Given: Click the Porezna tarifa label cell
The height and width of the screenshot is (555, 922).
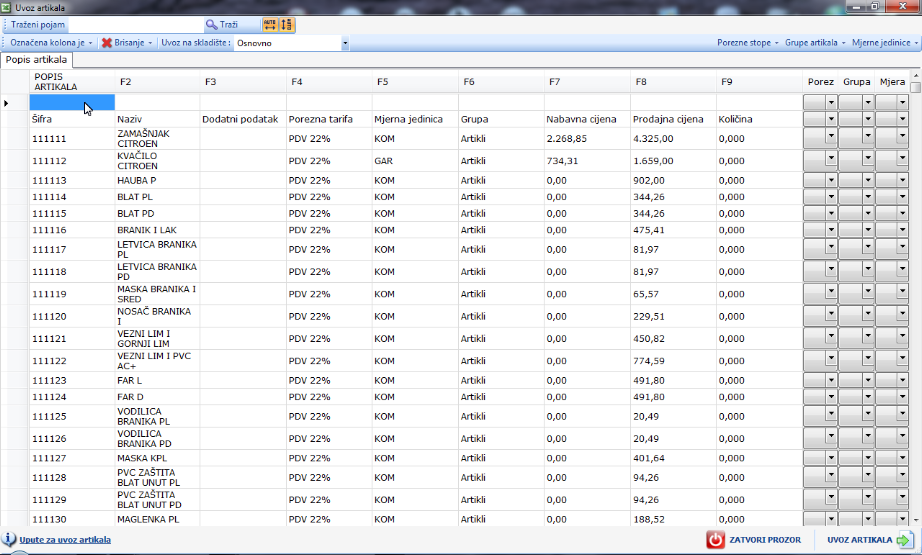Looking at the screenshot, I should click(329, 119).
